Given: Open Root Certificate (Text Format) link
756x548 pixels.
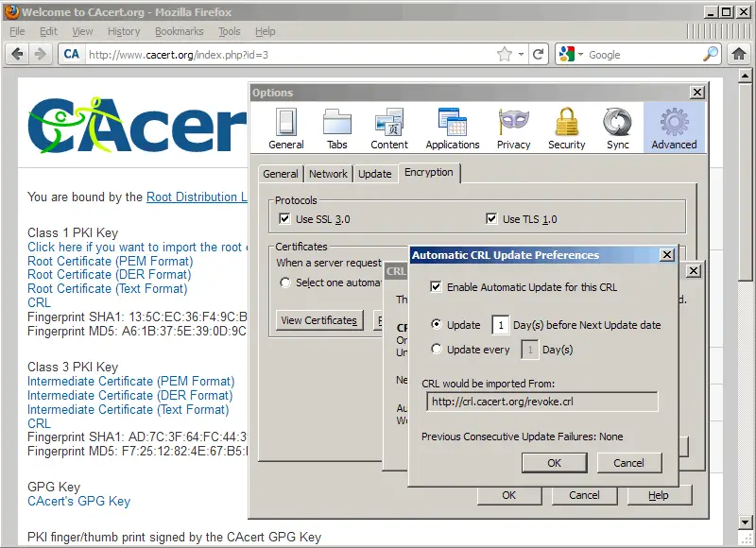Looking at the screenshot, I should pyautogui.click(x=108, y=289).
